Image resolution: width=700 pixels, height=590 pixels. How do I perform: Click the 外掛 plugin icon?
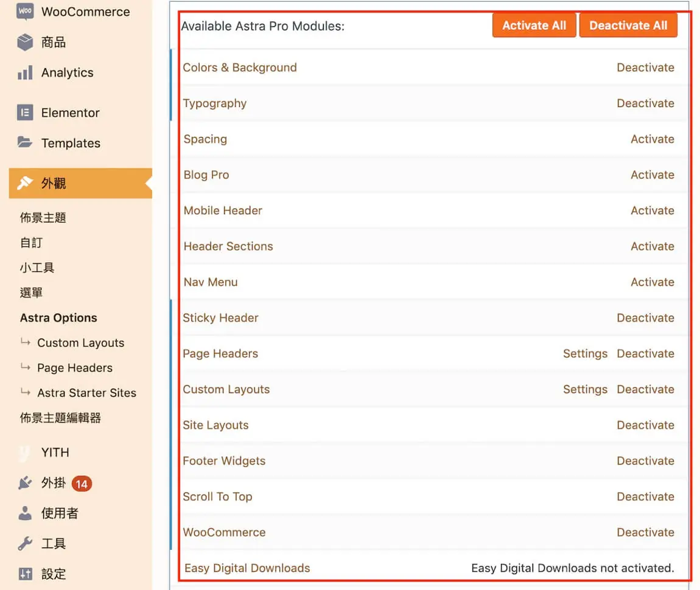click(25, 482)
